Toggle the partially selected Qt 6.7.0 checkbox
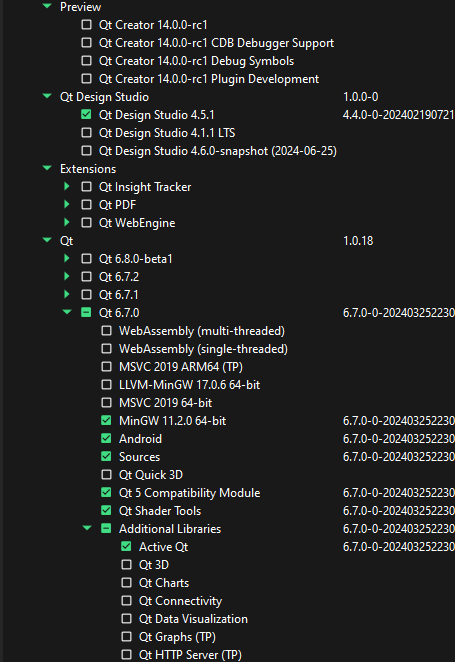The width and height of the screenshot is (455, 662). tap(86, 312)
